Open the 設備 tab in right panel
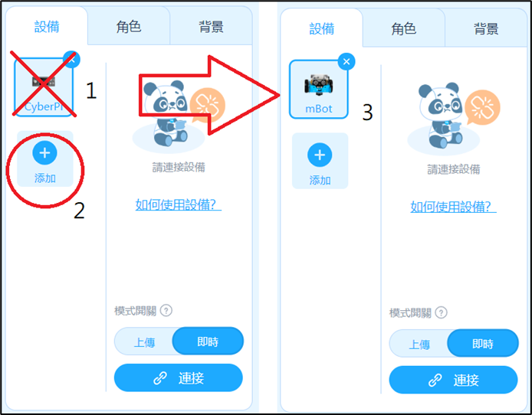 click(322, 28)
